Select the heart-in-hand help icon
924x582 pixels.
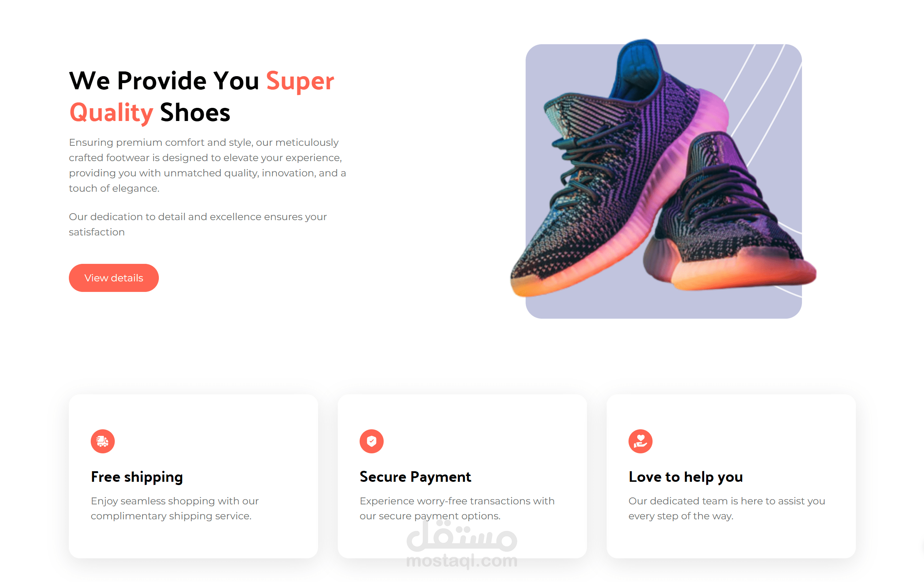(x=641, y=441)
